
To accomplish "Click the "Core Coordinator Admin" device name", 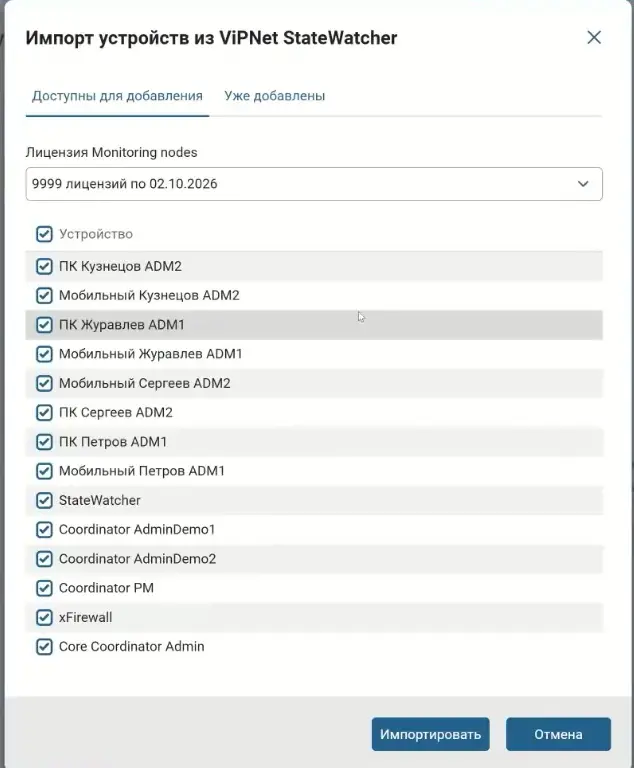I will (131, 647).
